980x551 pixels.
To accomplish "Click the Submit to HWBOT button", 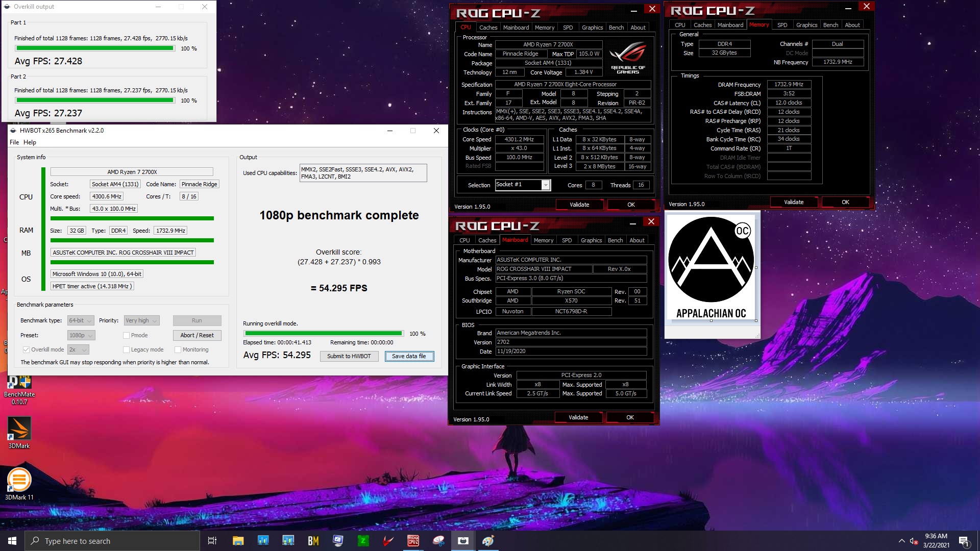I will coord(349,357).
